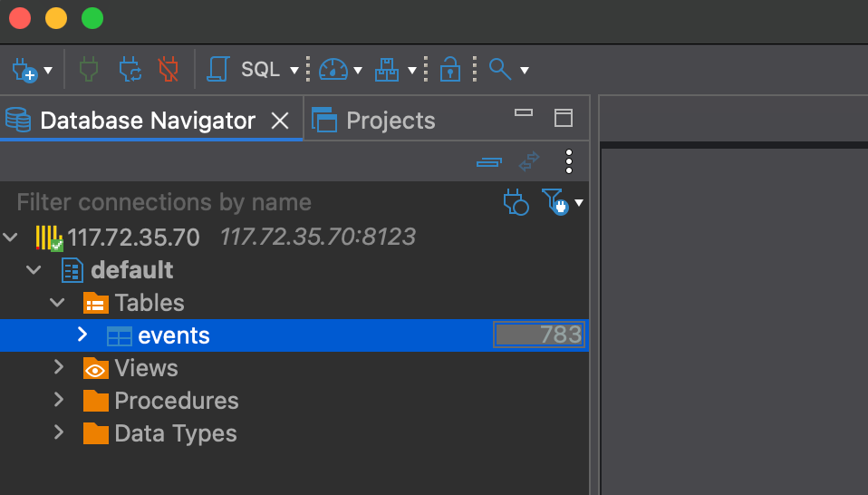Toggle the transaction lock icon
868x495 pixels.
click(x=450, y=69)
